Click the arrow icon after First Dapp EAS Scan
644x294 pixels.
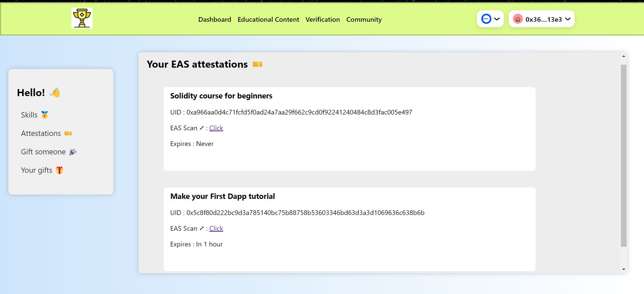point(202,228)
